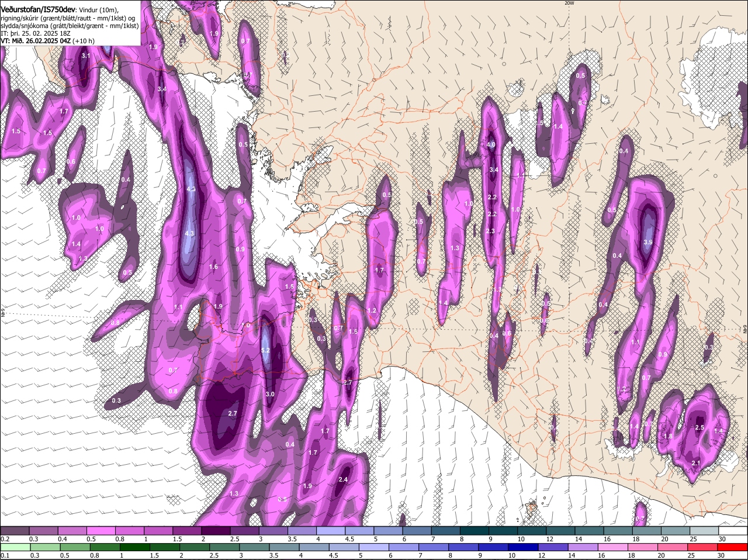This screenshot has width=748, height=560.
Task: Click the IT: þri. 25. 02. 2025 18Z line
Action: (x=36, y=33)
